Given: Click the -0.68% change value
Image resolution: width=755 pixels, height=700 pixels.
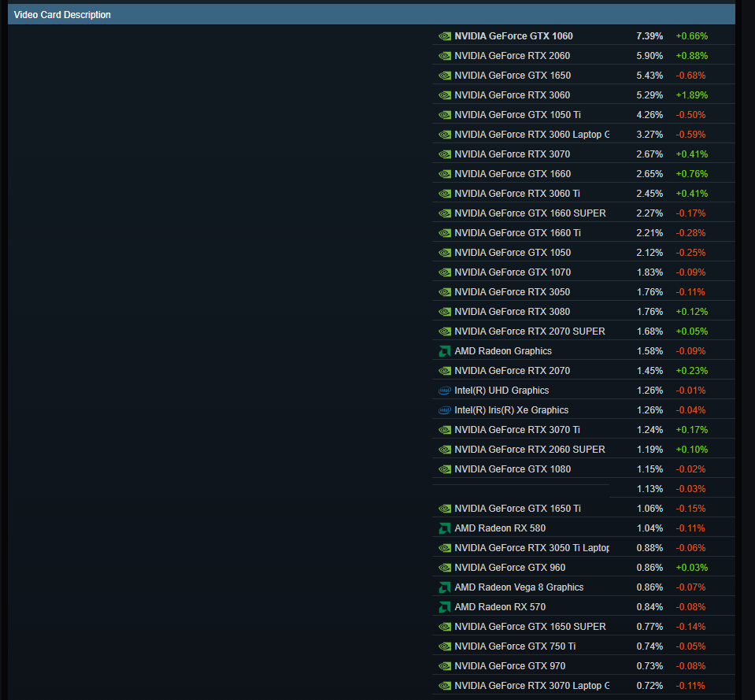Looking at the screenshot, I should 690,76.
